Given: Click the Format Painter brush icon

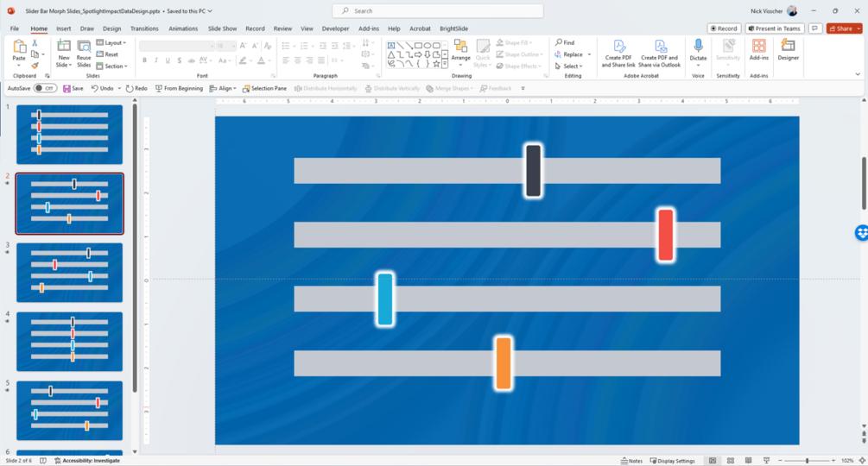Looking at the screenshot, I should (35, 66).
